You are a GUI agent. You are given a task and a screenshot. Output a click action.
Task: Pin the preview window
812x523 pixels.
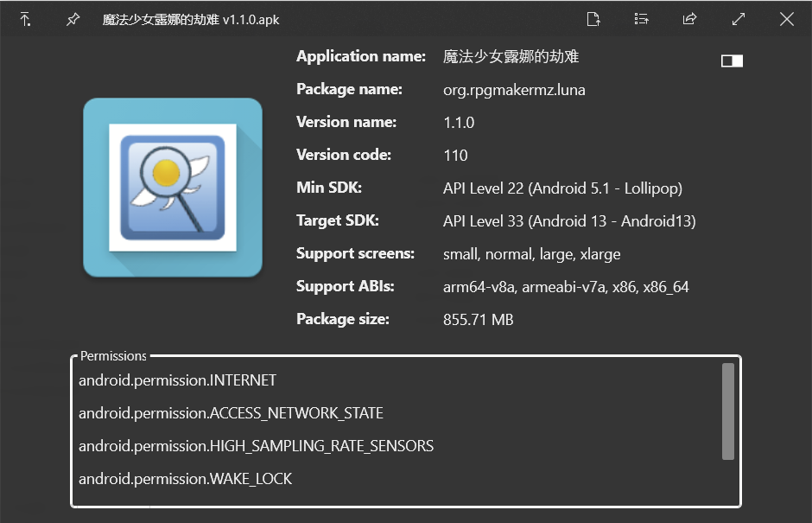click(x=73, y=19)
